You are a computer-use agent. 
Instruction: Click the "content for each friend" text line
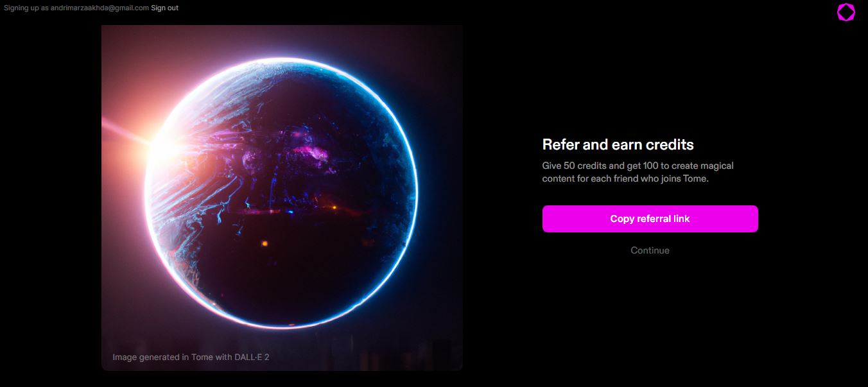(x=625, y=178)
